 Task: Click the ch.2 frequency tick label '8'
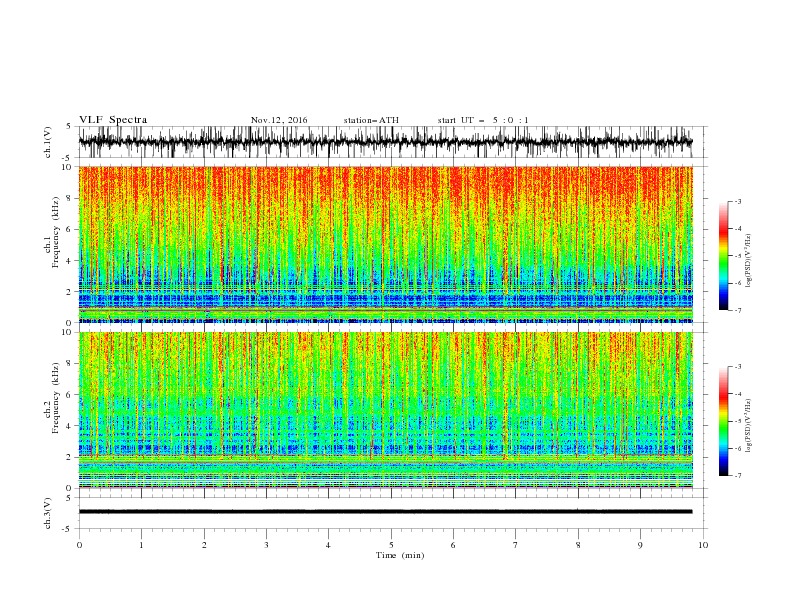69,364
